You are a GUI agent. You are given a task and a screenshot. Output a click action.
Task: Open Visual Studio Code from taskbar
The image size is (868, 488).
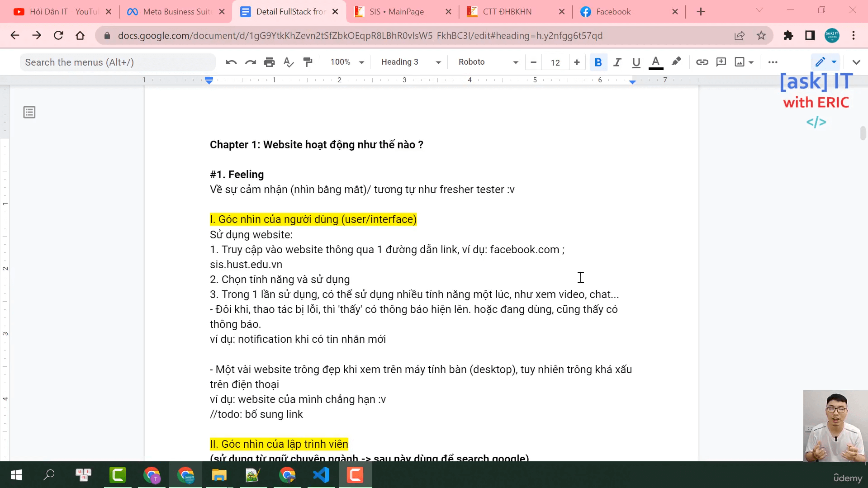click(x=321, y=475)
